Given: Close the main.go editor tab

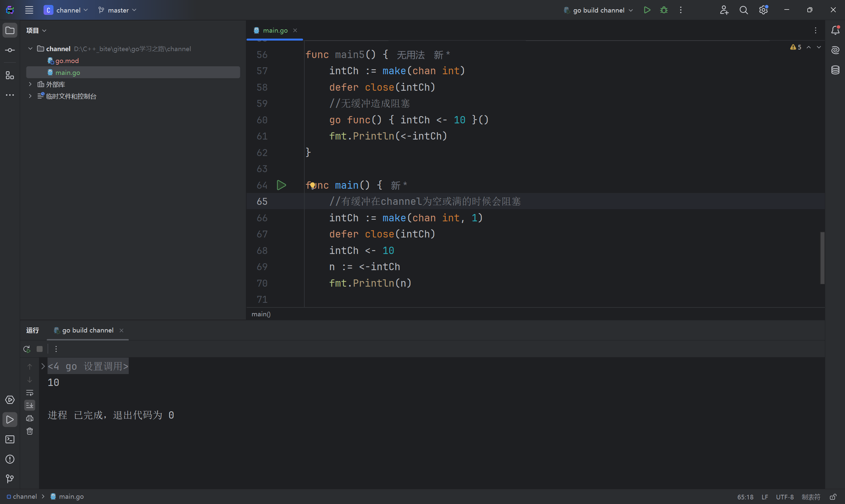Looking at the screenshot, I should (295, 30).
